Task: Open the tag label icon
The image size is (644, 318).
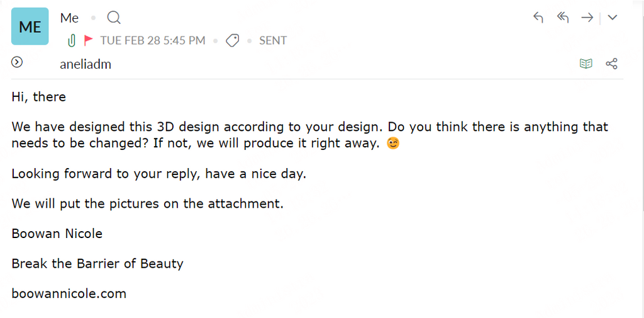Action: [x=232, y=41]
